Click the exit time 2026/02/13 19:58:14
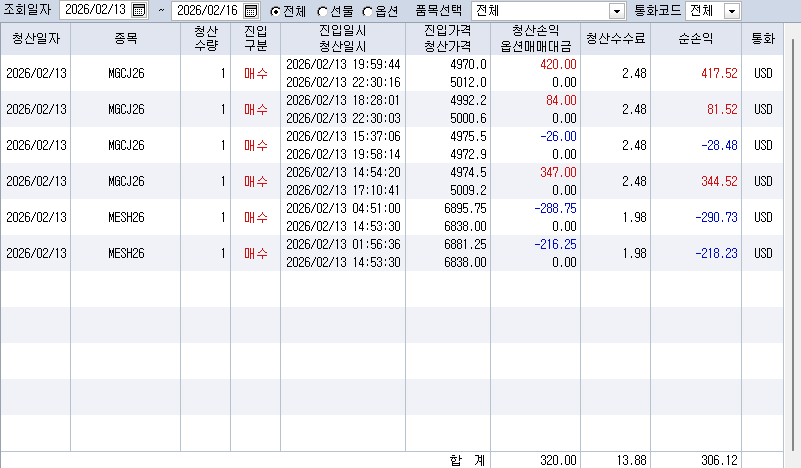The width and height of the screenshot is (801, 468). [343, 154]
